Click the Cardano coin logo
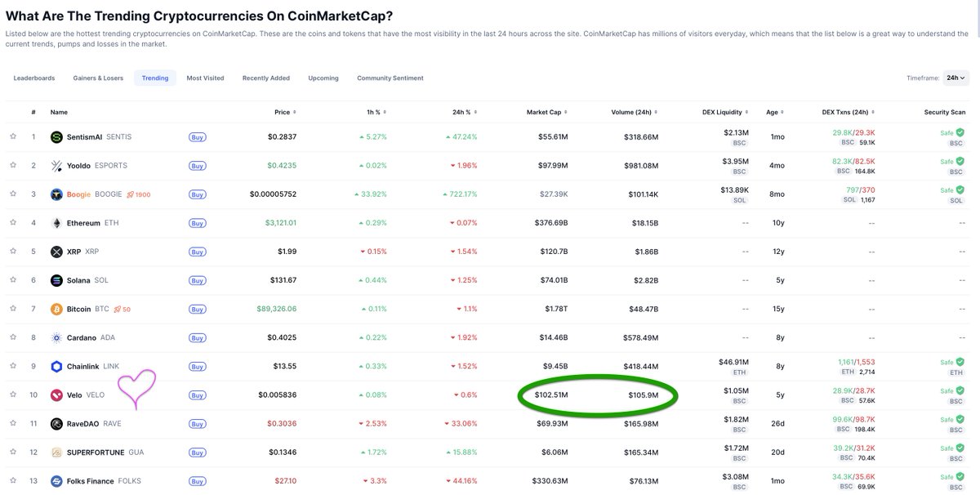The image size is (980, 495). pos(56,337)
